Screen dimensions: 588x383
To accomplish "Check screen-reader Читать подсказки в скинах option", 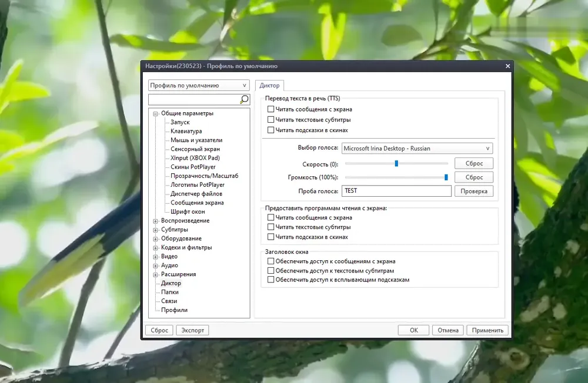I will 270,237.
